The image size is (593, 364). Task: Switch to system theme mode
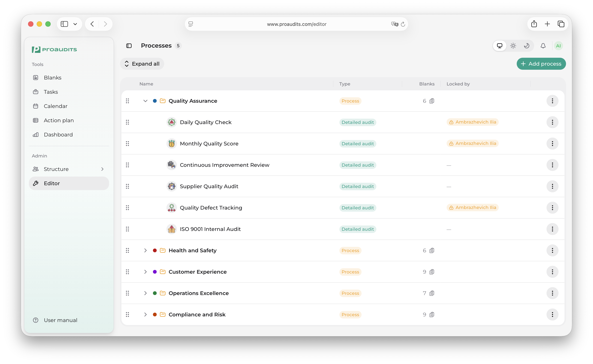click(500, 46)
